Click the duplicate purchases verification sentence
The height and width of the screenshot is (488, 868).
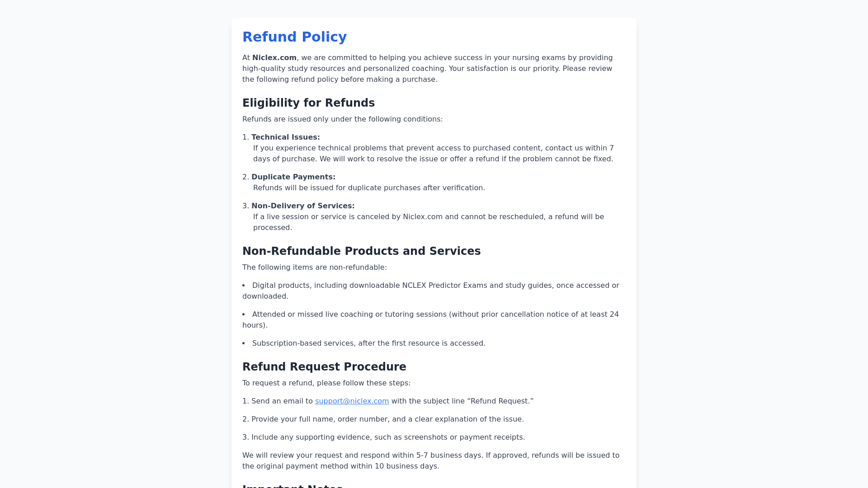point(369,188)
